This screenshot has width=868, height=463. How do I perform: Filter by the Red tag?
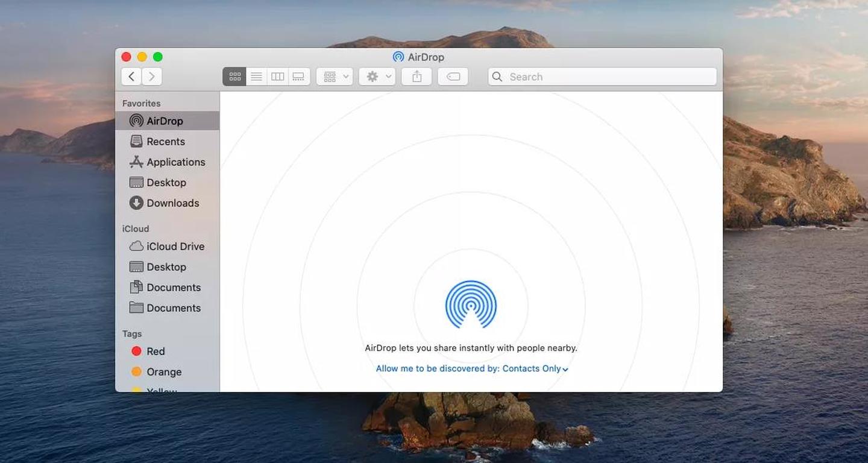(x=167, y=351)
